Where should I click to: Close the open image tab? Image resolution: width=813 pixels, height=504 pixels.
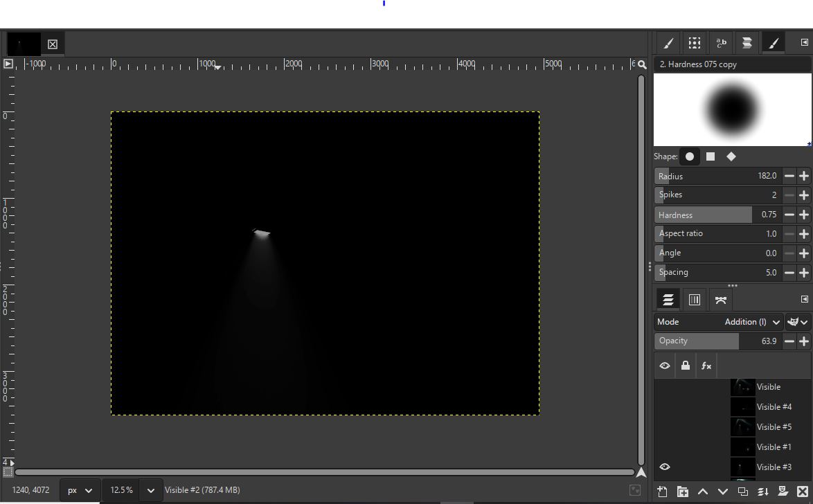[x=53, y=44]
